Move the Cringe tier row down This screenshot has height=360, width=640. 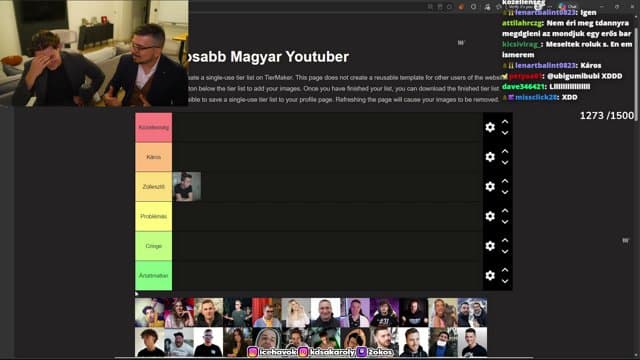505,252
